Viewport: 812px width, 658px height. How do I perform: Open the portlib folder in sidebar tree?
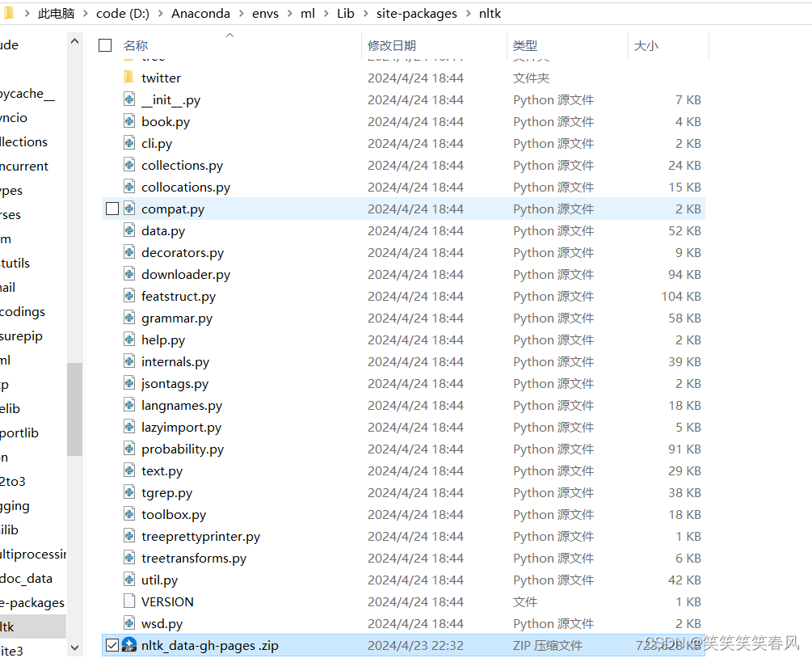pos(19,432)
